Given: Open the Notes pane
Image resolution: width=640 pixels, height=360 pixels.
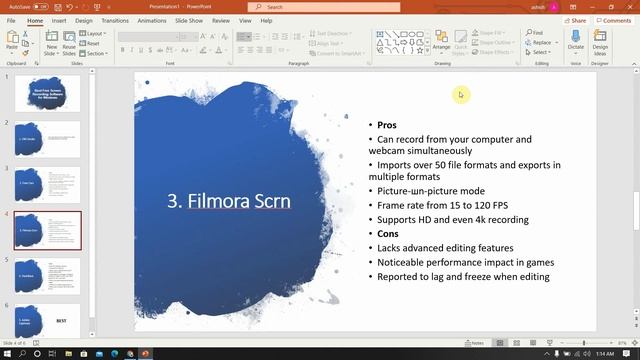Looking at the screenshot, I should (x=474, y=343).
